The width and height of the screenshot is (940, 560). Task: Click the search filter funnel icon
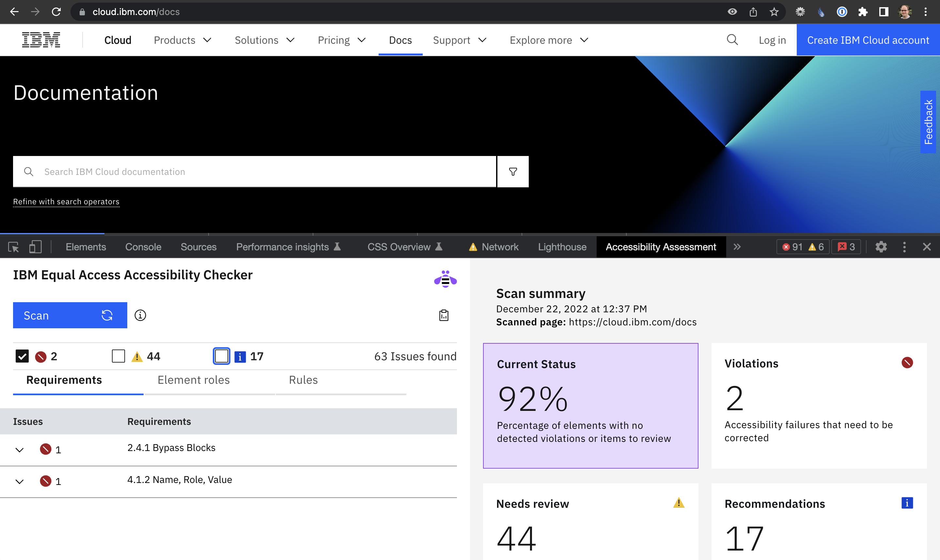tap(512, 172)
